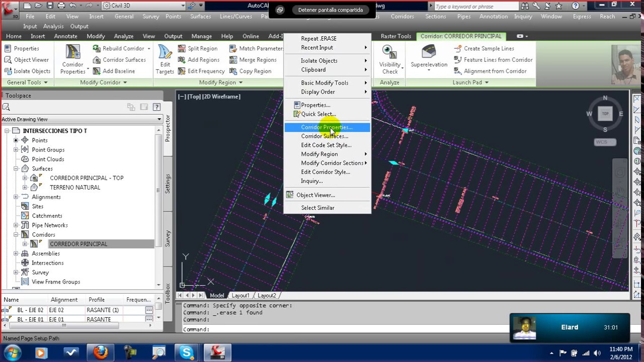Click Add Baseline in Modify Corridor
Screen dimensions: 644x362
click(114, 71)
